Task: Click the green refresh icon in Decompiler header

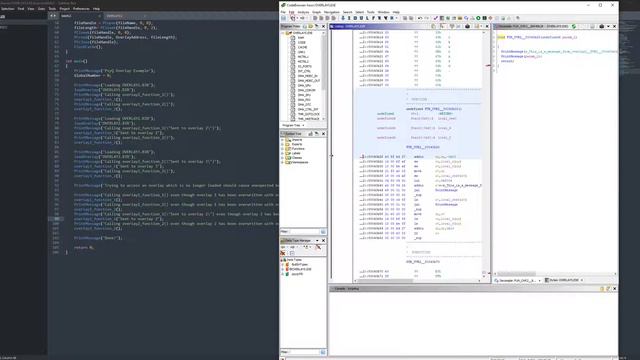Action: point(573,27)
